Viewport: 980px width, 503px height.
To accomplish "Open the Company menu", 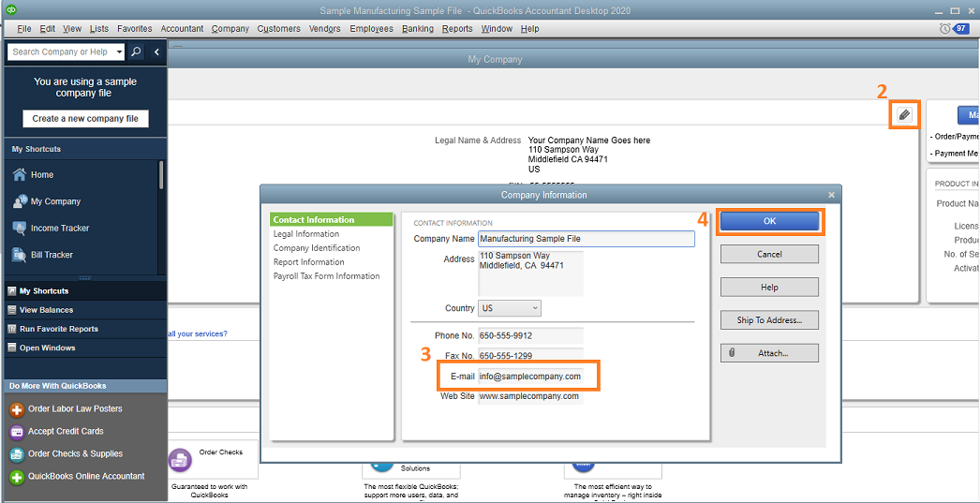I will [230, 29].
